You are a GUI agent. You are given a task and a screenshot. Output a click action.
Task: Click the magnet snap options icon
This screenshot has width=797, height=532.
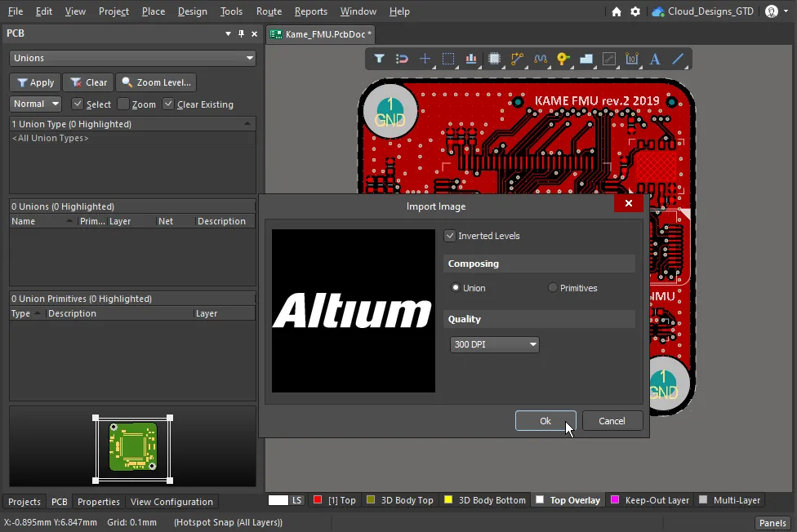[x=402, y=59]
